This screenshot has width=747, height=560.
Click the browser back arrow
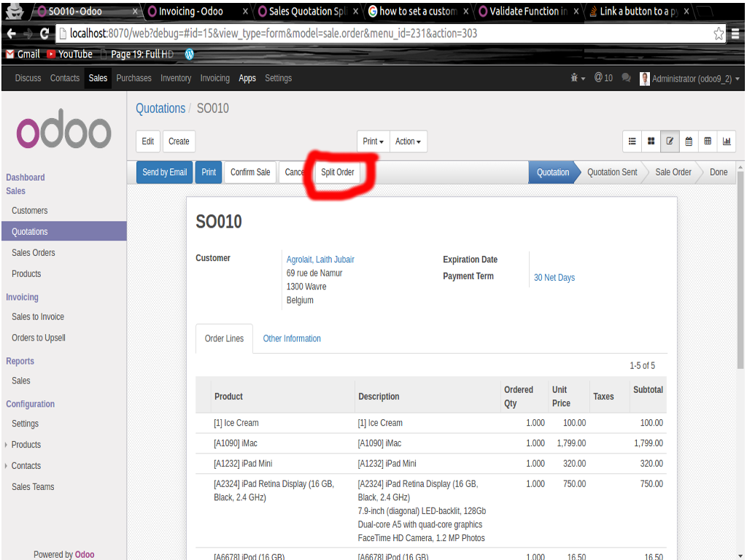point(12,34)
